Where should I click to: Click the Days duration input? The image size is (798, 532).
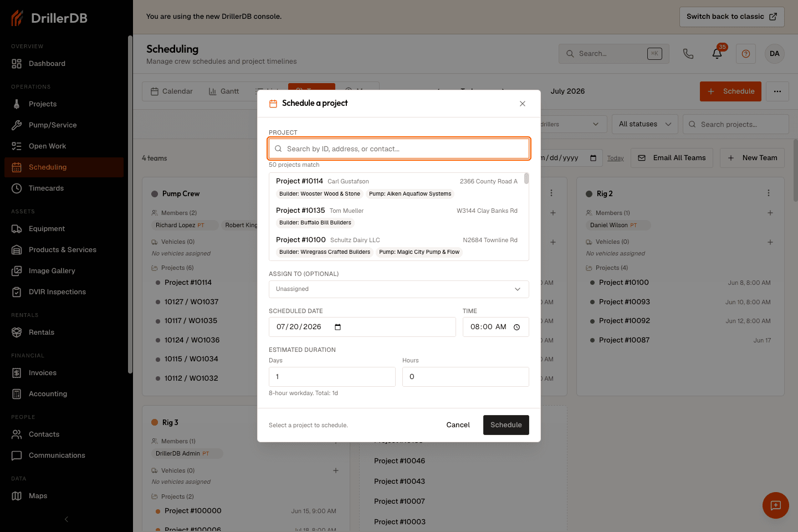pos(332,377)
